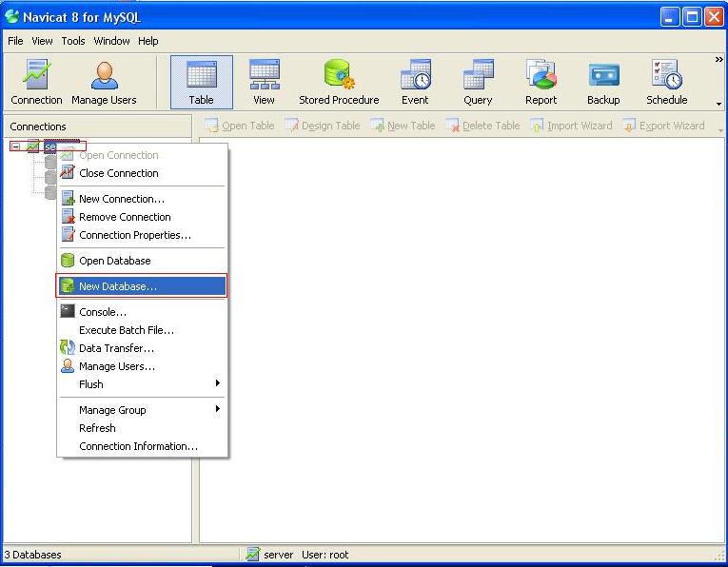Select Remove Connection in context menu
Image resolution: width=728 pixels, height=567 pixels.
coord(142,217)
